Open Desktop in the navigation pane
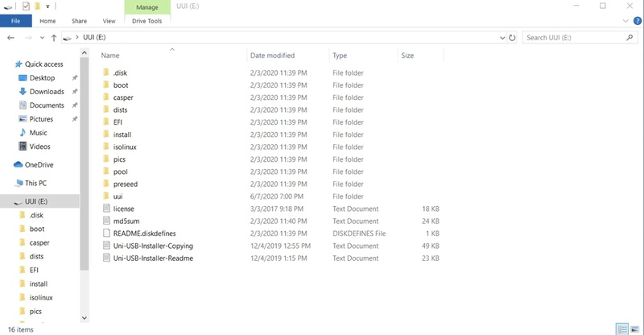The height and width of the screenshot is (335, 644). coord(42,77)
